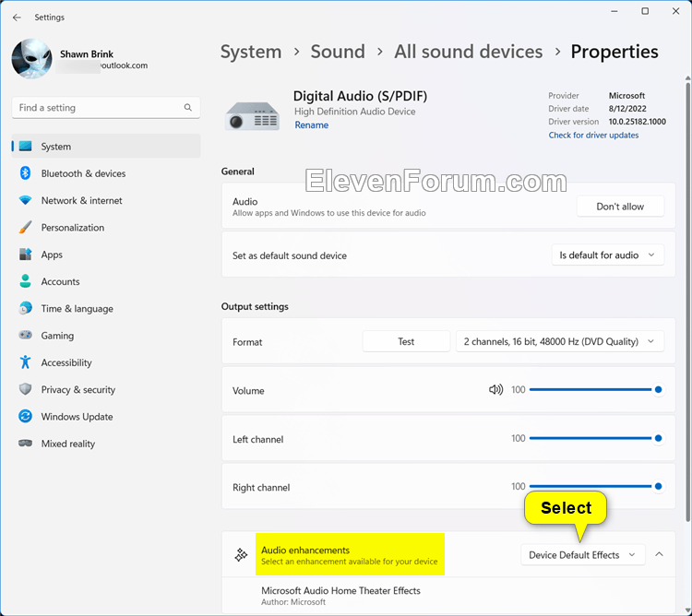Open Windows Update page
Image resolution: width=692 pixels, height=616 pixels.
pos(106,416)
